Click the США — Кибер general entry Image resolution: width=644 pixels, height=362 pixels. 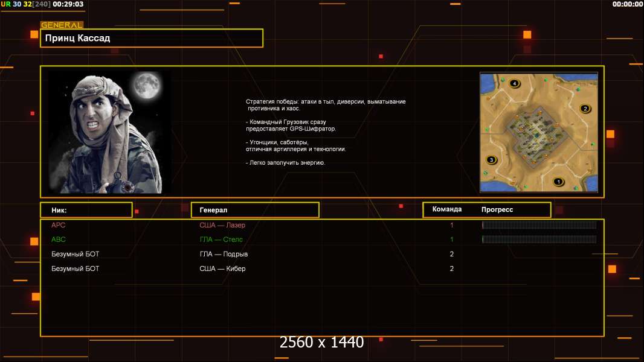click(222, 268)
